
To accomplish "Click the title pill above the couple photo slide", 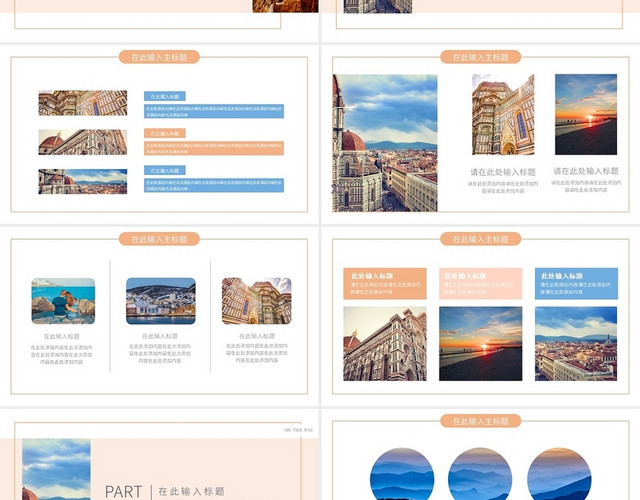I will point(159,239).
